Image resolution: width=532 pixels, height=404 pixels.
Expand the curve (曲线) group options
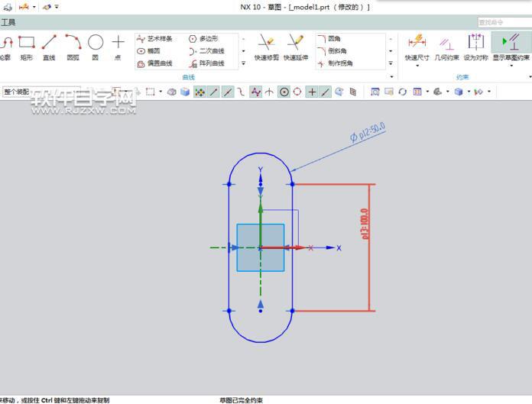391,77
